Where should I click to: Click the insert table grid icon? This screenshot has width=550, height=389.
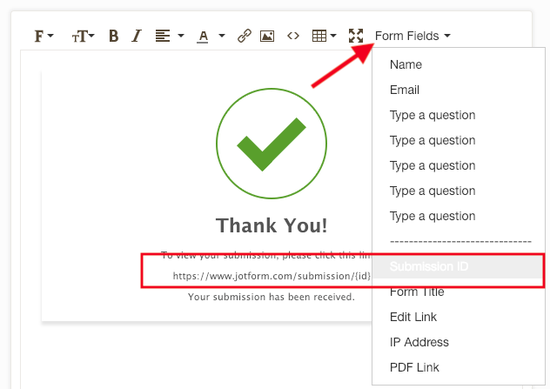click(319, 36)
